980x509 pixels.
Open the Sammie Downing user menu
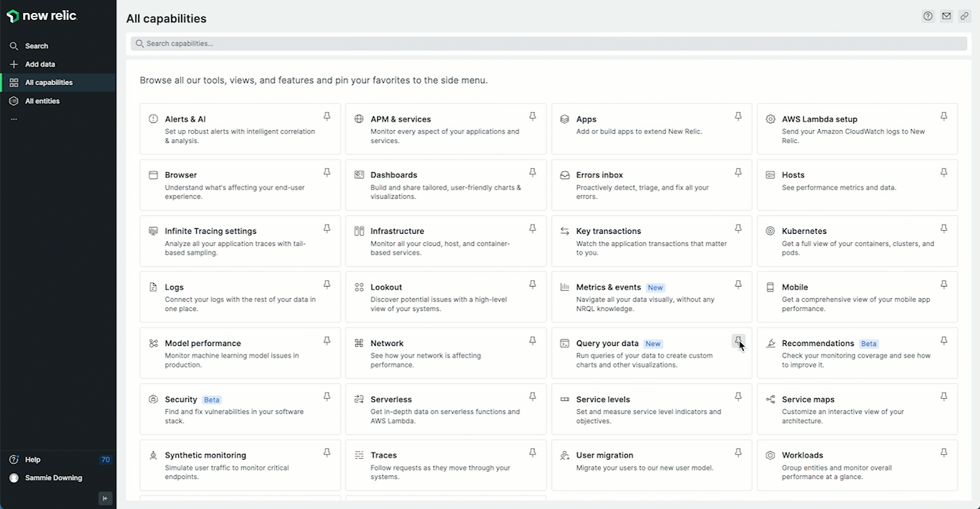point(54,478)
